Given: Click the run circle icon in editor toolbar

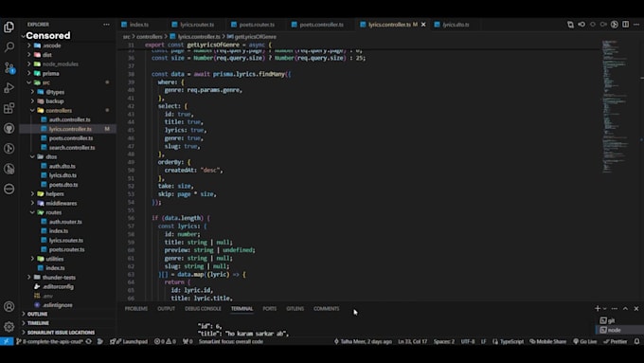Looking at the screenshot, I should [614, 25].
